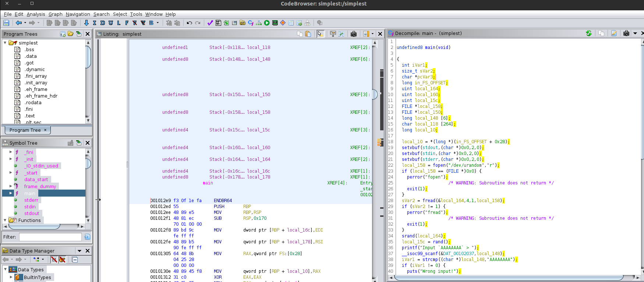Select the Program Tree tab
The image size is (644, 282).
pos(25,130)
